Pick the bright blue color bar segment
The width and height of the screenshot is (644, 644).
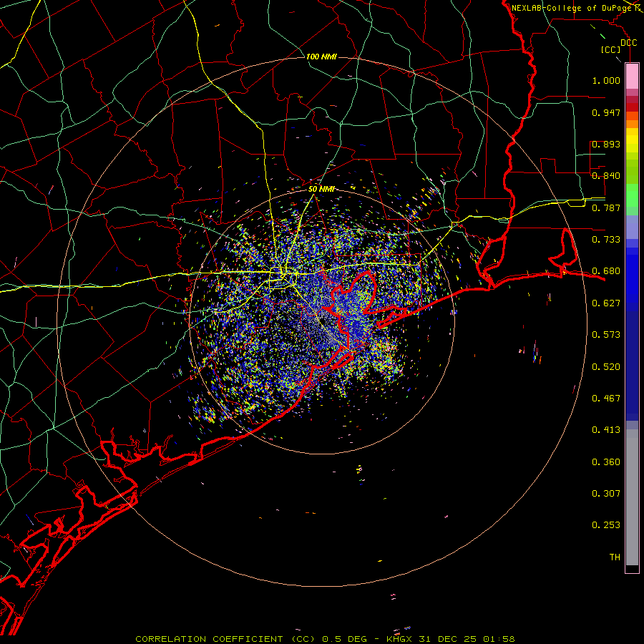pyautogui.click(x=632, y=279)
